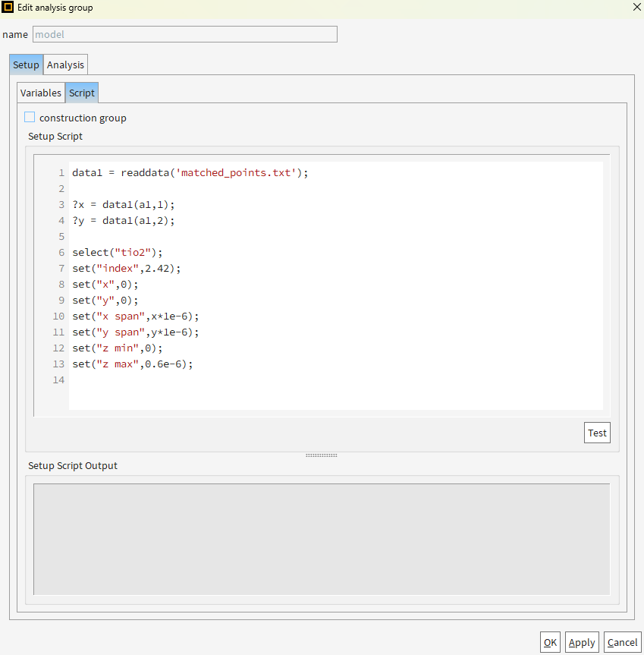Open the Script sub-tab

pyautogui.click(x=82, y=93)
